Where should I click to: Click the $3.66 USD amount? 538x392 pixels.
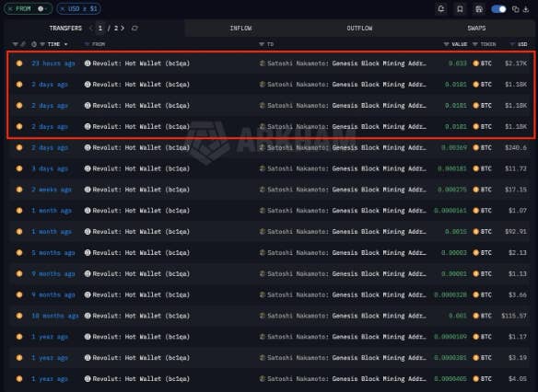pyautogui.click(x=518, y=294)
